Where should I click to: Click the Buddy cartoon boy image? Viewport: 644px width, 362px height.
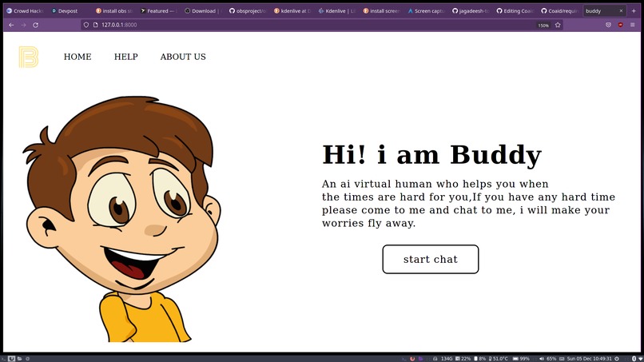coord(122,219)
